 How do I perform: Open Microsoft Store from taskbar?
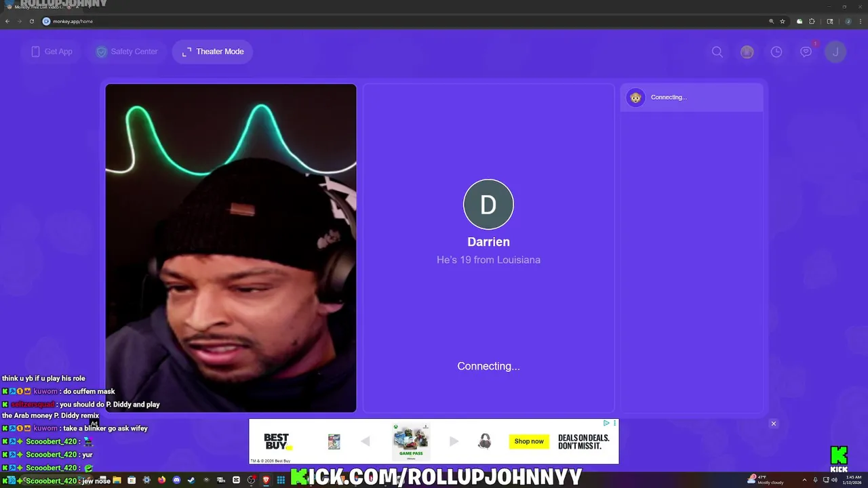(x=132, y=480)
